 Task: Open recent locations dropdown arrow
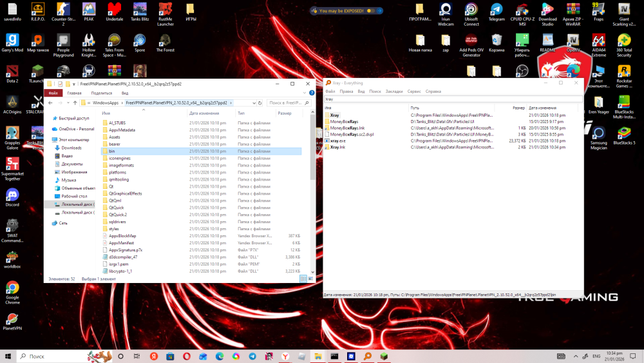pos(68,103)
